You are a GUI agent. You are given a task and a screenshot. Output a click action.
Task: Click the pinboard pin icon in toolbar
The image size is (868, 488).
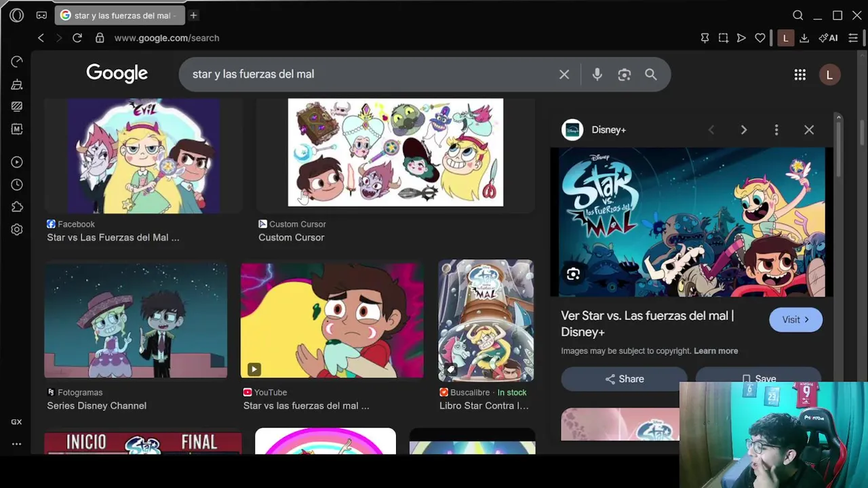705,38
